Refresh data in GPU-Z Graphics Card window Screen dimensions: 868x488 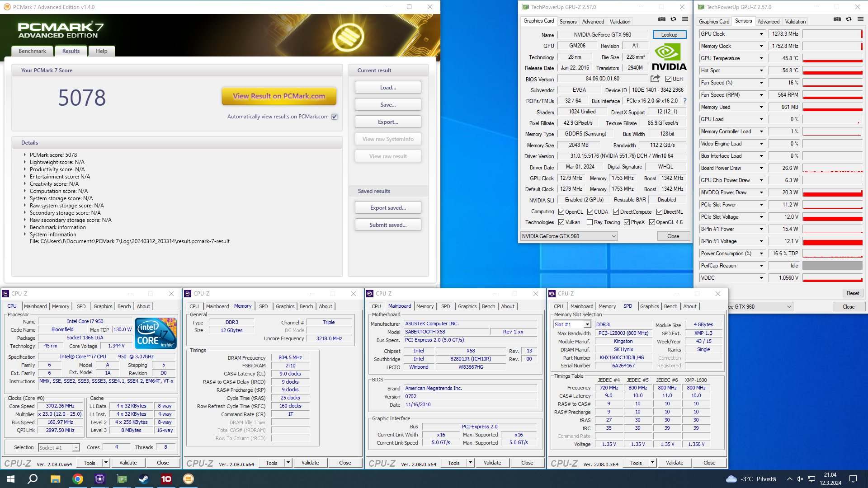coord(673,19)
